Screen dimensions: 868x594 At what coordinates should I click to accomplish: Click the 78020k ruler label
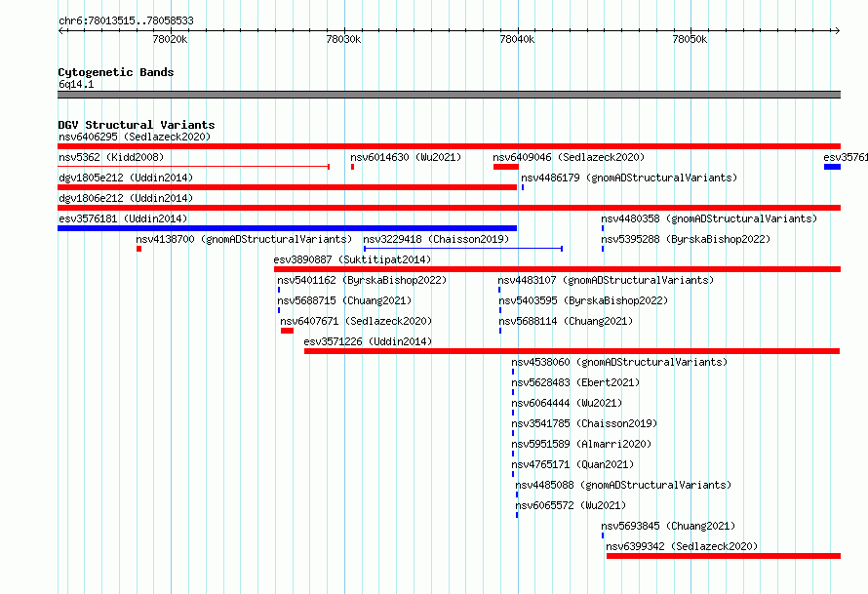(170, 39)
